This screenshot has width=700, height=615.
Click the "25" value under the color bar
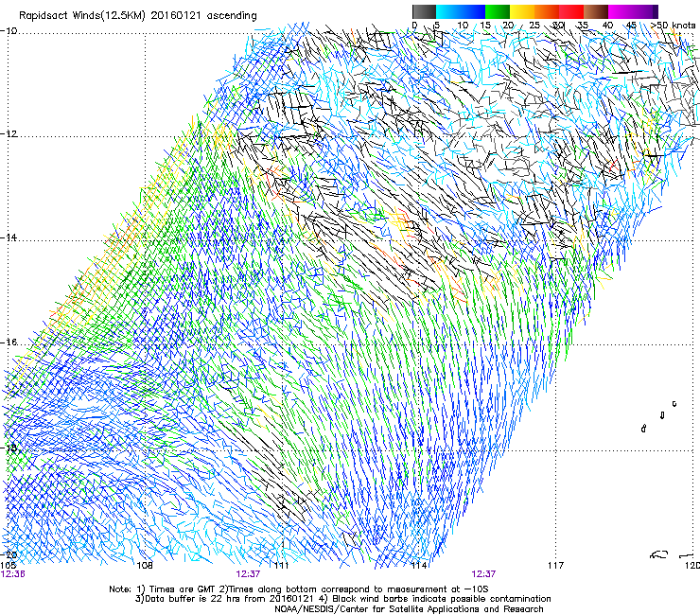point(534,25)
